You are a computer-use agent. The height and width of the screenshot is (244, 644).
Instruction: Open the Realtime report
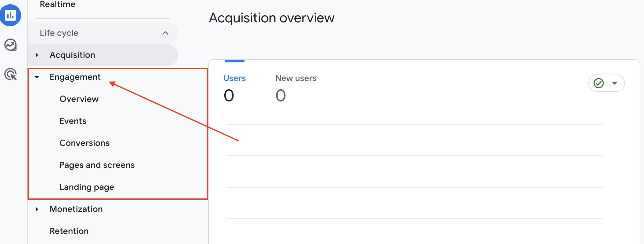pyautogui.click(x=58, y=4)
